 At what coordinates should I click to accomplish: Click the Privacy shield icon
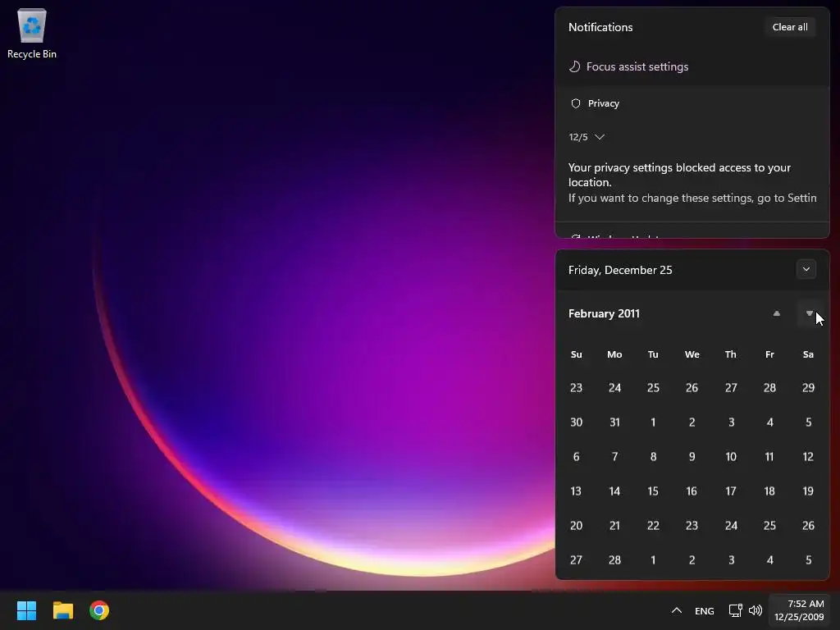(575, 103)
